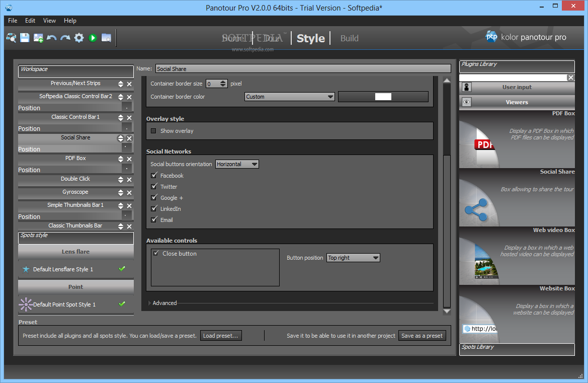The image size is (588, 383).
Task: Remove the Previous/Next Strips plugin
Action: tap(129, 84)
